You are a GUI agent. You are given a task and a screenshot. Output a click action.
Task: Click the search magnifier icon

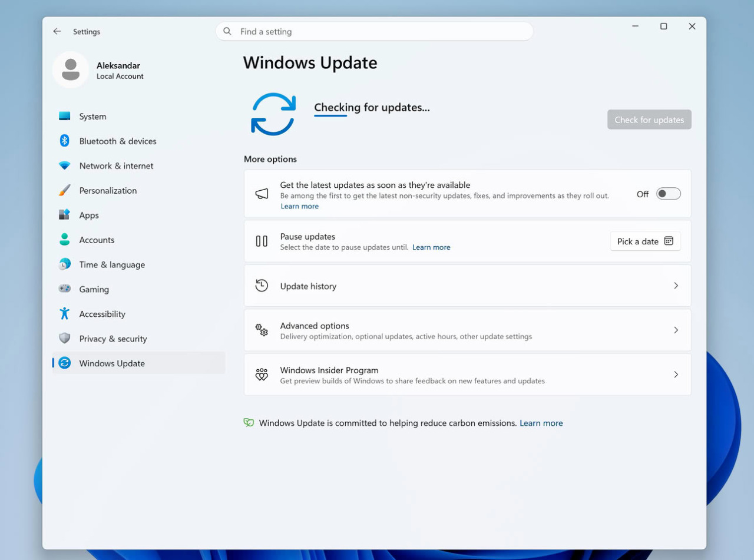(227, 31)
